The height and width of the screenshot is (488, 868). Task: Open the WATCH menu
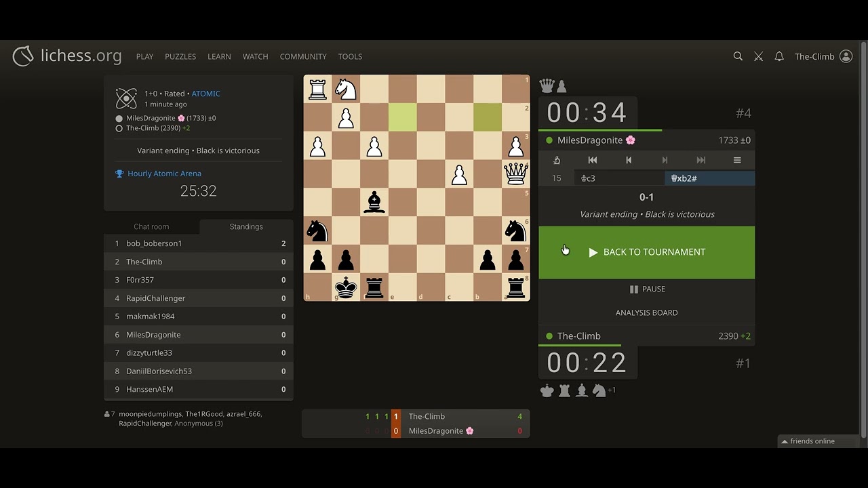255,56
